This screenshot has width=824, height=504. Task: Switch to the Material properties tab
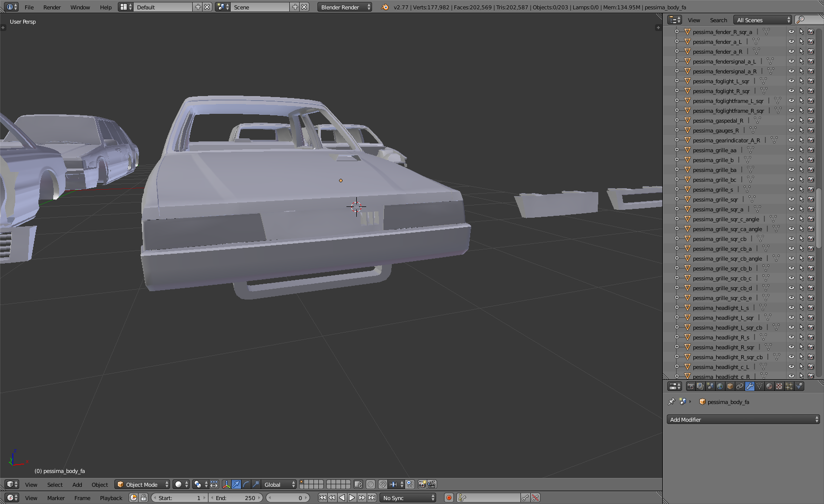(x=769, y=387)
